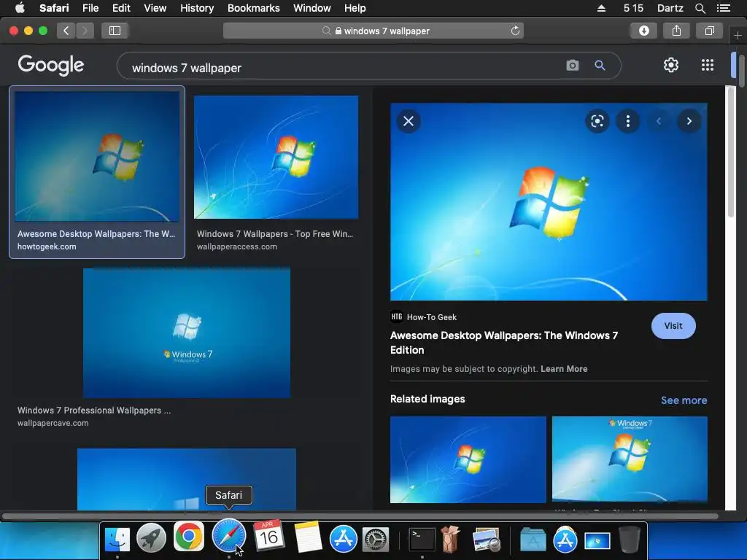The height and width of the screenshot is (560, 747).
Task: Reload the page with the refresh icon
Action: (x=515, y=31)
